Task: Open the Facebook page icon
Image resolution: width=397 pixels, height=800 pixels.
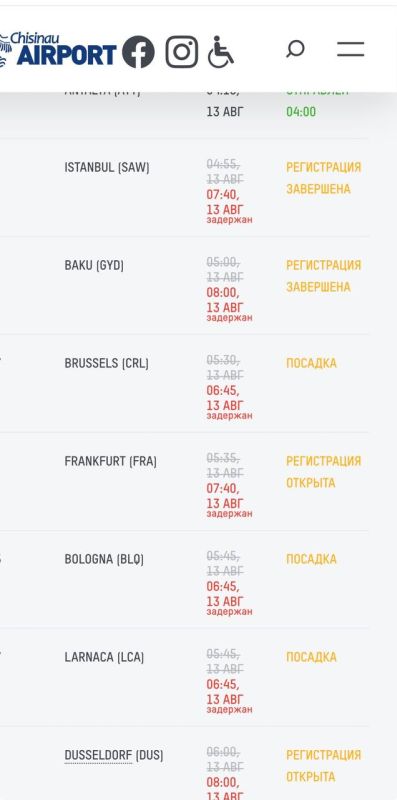Action: 138,52
